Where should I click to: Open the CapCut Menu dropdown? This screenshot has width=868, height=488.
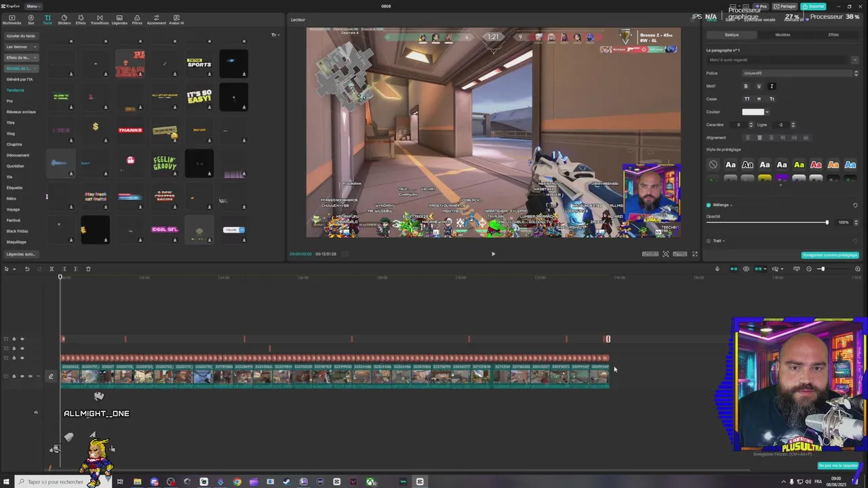pos(33,6)
